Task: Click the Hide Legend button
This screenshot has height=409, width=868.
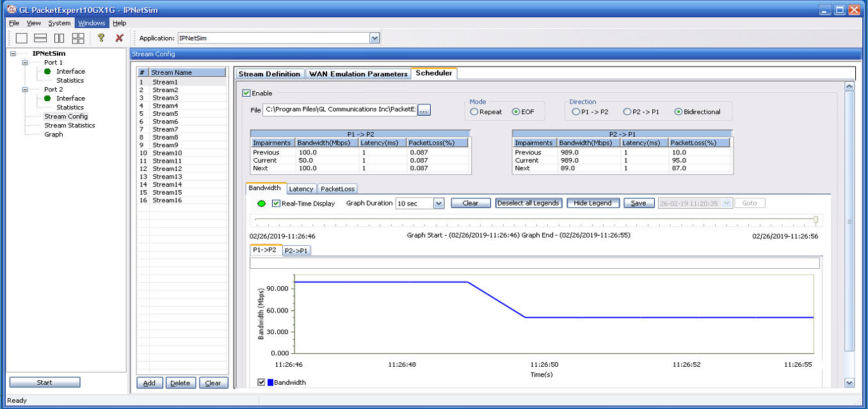Action: [x=593, y=203]
